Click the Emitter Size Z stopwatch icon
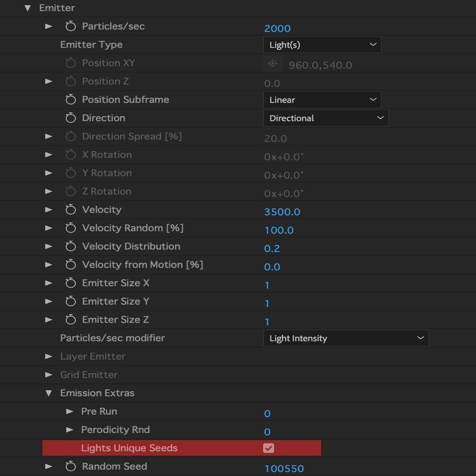The image size is (476, 476). pos(71,319)
